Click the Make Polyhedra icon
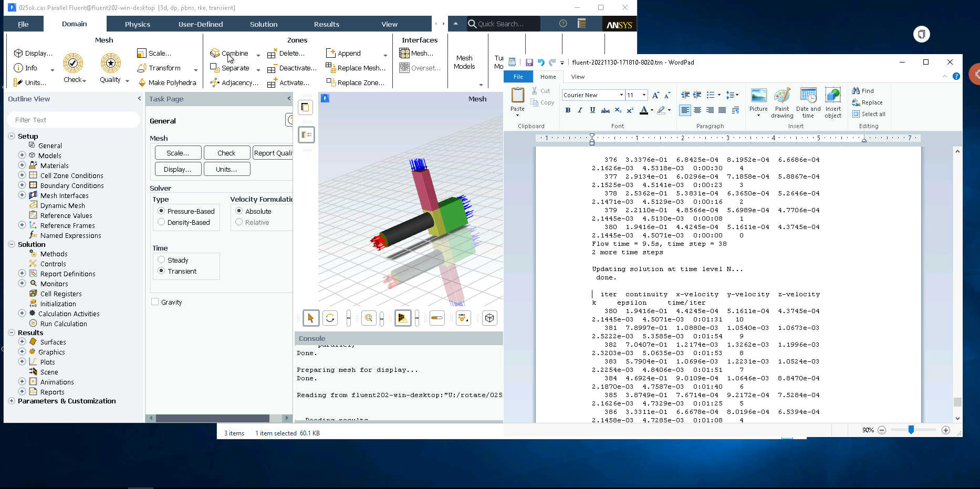Image resolution: width=980 pixels, height=489 pixels. pyautogui.click(x=142, y=82)
